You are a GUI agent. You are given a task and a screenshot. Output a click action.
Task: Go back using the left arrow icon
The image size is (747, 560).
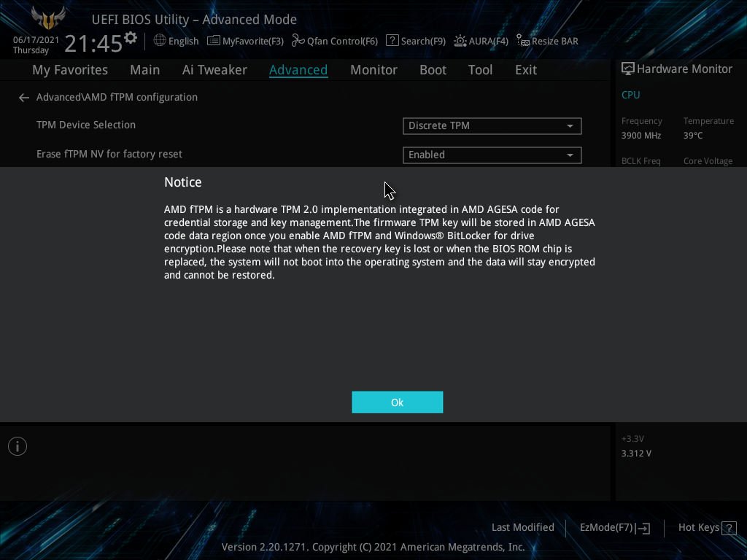[x=24, y=98]
